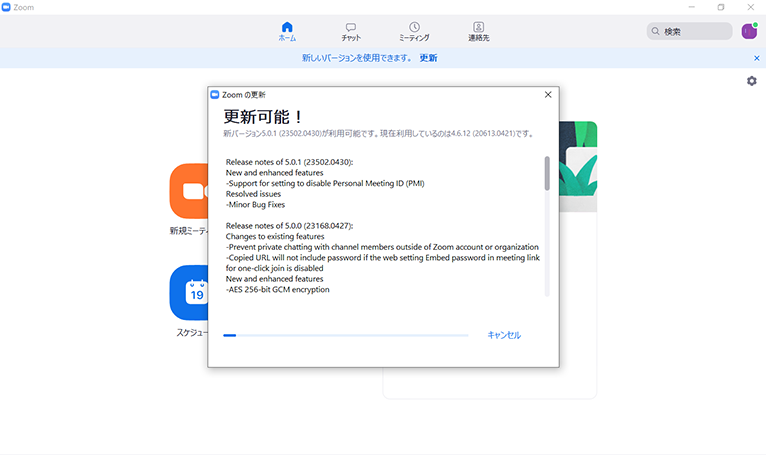Go to the 連絡先 (Contacts) tab
The width and height of the screenshot is (766, 455).
tap(479, 31)
